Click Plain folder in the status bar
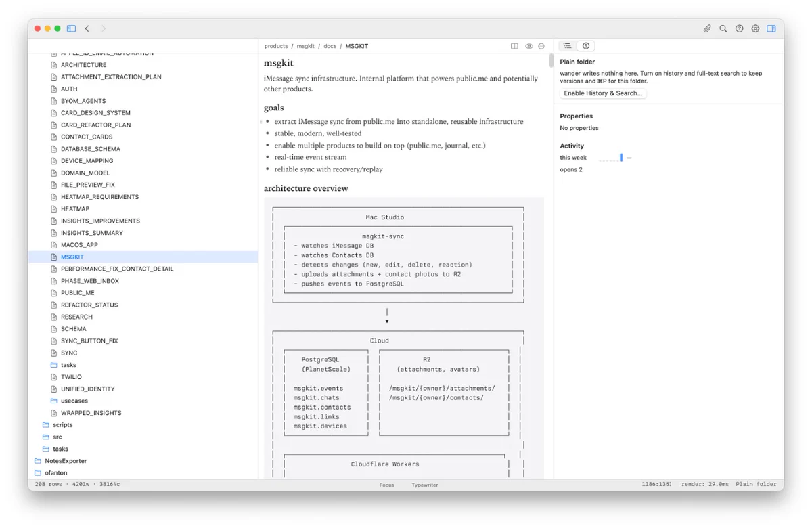 (757, 485)
